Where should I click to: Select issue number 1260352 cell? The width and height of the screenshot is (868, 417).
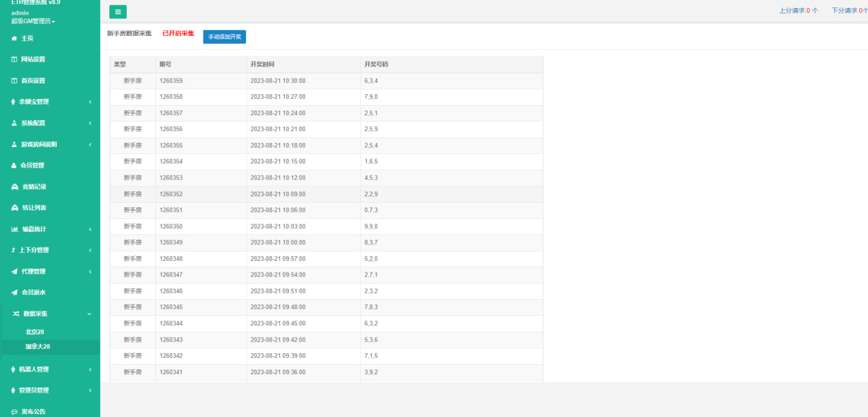pyautogui.click(x=201, y=194)
